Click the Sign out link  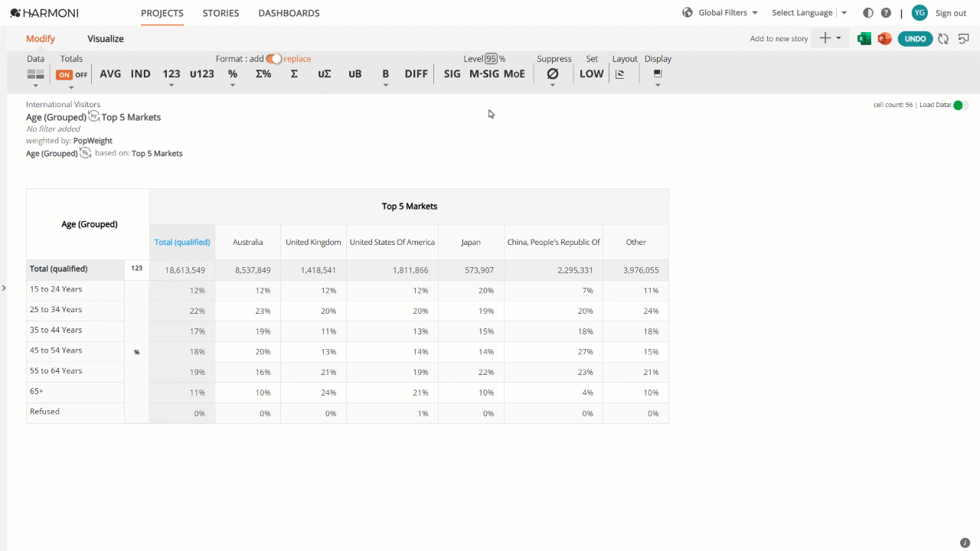click(951, 13)
